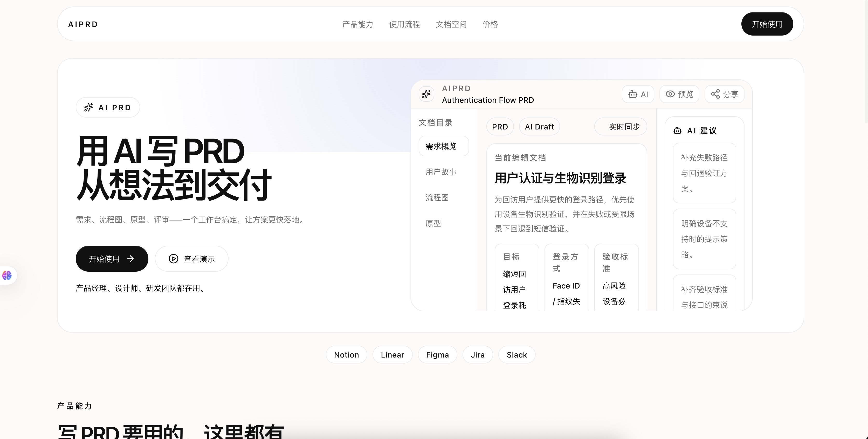The width and height of the screenshot is (868, 439).
Task: Click the Figma integration pill
Action: [x=437, y=354]
